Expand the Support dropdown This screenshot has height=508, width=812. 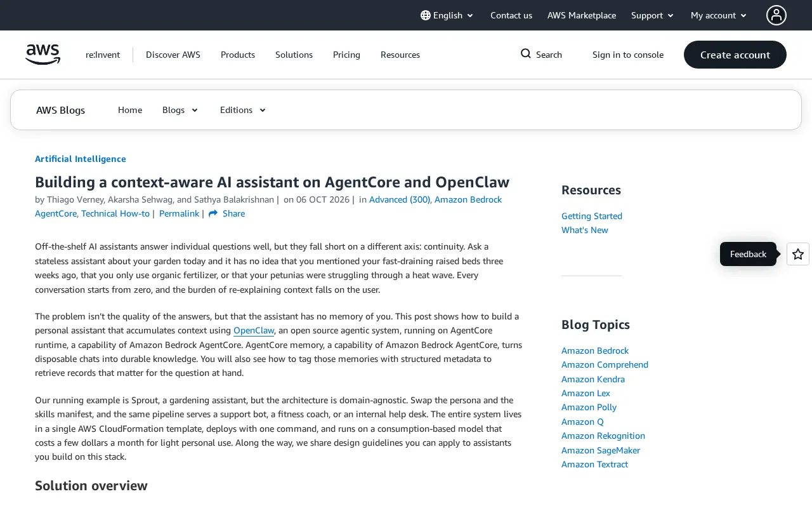653,15
